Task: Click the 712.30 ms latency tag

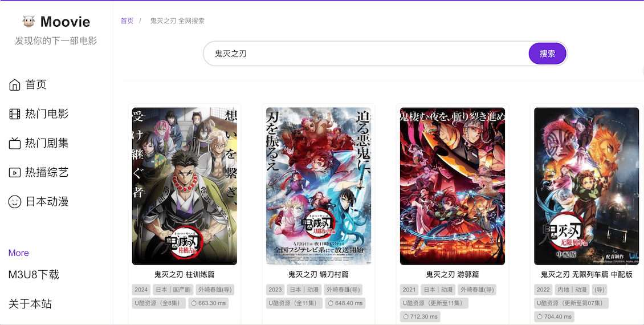Action: (x=420, y=317)
